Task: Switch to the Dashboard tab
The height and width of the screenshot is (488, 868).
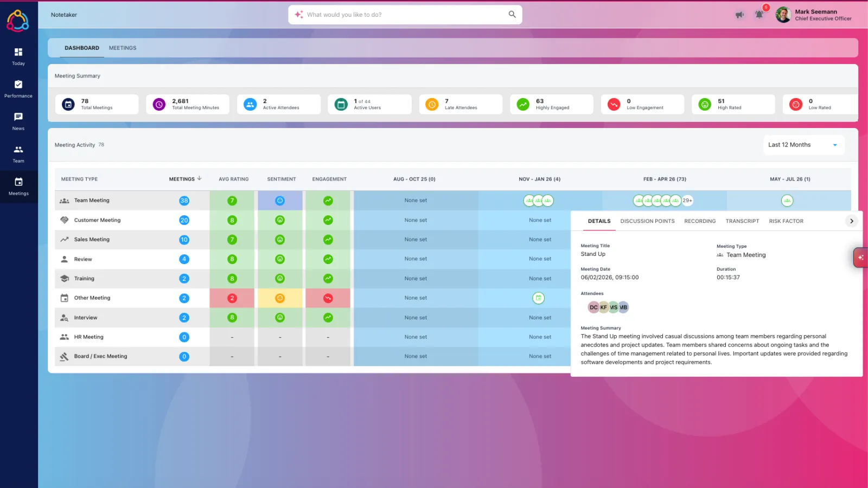Action: [x=82, y=48]
